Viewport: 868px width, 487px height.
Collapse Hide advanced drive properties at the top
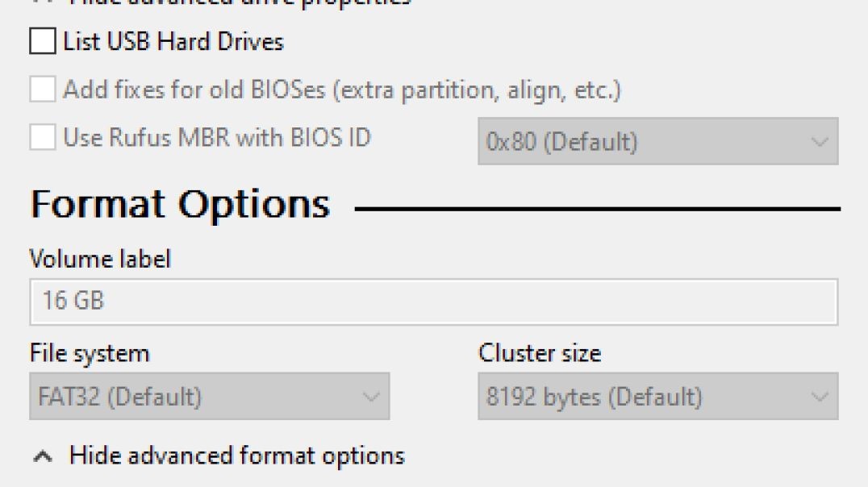point(240,2)
